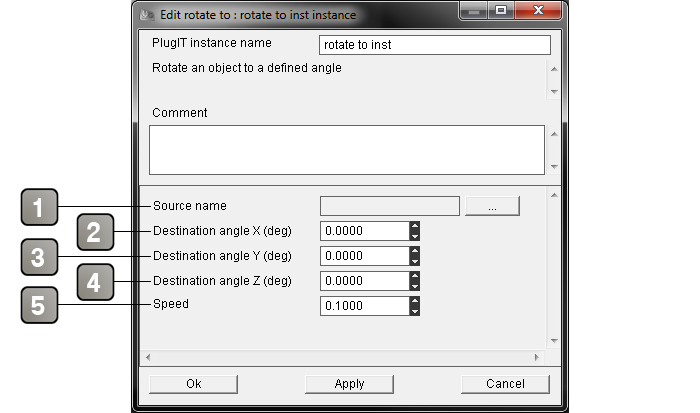Focus the PlugIT instance name field
Viewport: 700px width, 413px height.
pos(435,45)
